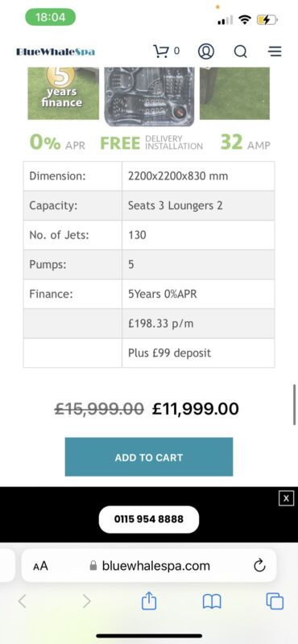Open the hamburger menu
298x644 pixels.
pos(275,52)
